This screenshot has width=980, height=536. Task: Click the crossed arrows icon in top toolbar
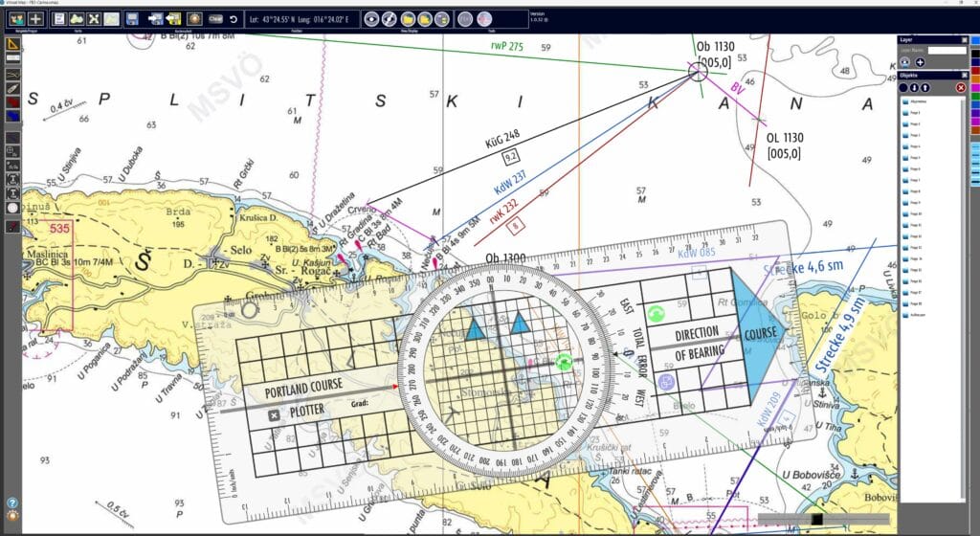(94, 19)
